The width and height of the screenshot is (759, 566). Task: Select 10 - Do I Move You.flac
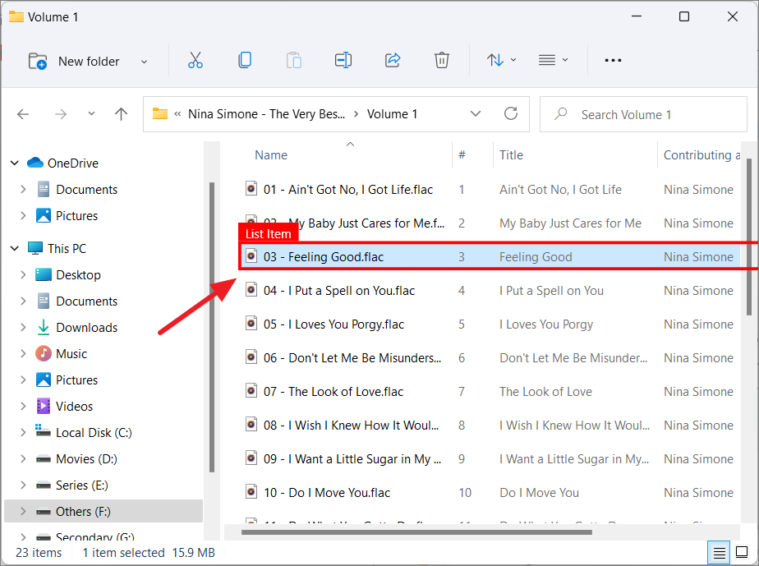tap(327, 493)
